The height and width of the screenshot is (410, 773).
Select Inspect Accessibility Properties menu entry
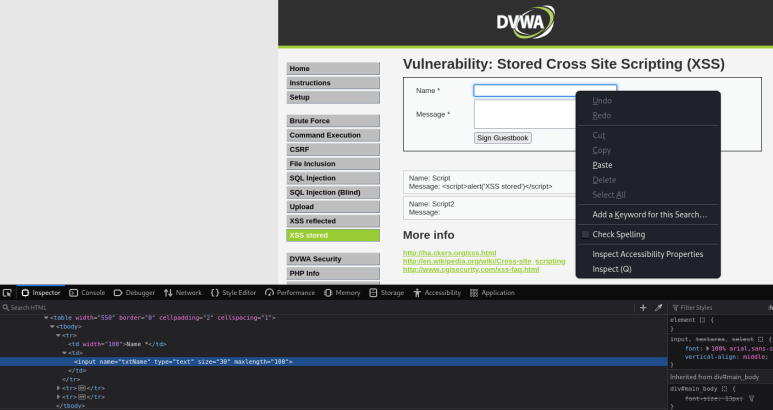tap(648, 254)
